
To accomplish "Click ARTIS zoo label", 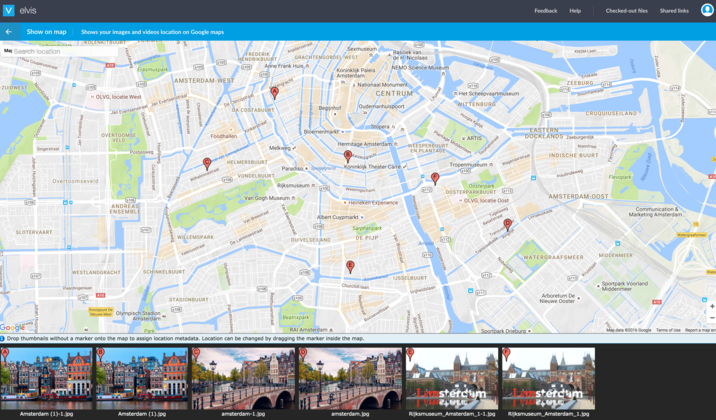I will click(474, 138).
